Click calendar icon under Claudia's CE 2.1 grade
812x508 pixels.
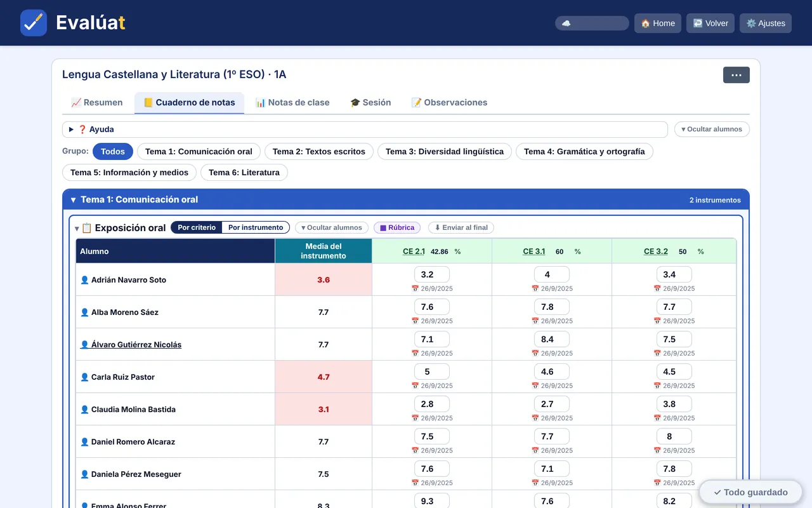coord(415,418)
